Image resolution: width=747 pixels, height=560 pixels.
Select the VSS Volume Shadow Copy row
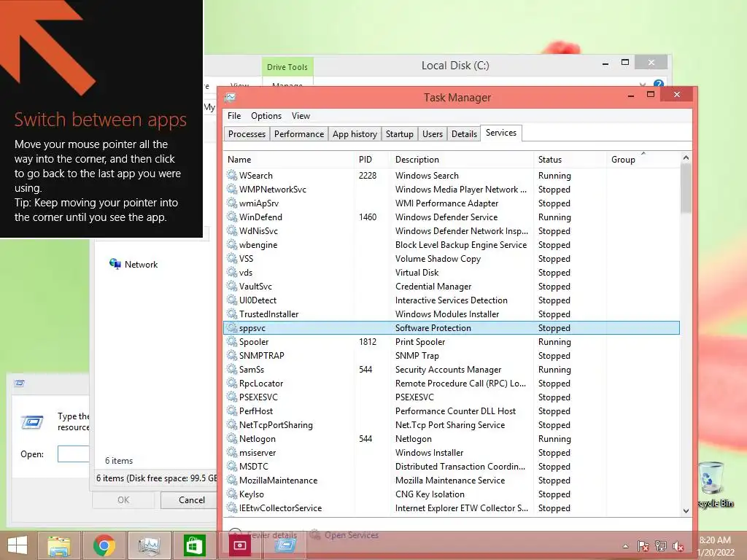pos(452,258)
